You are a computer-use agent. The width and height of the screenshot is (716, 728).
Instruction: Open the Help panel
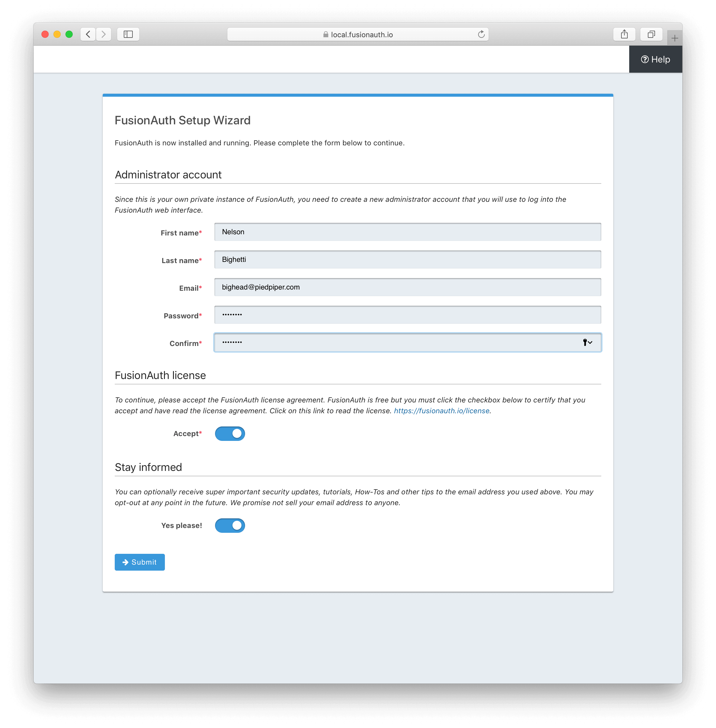[x=655, y=59]
